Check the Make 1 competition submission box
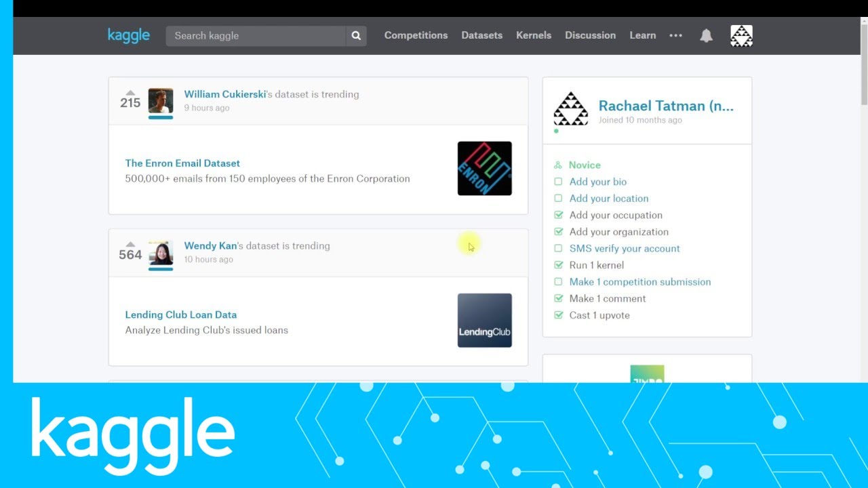Viewport: 868px width, 488px height. pyautogui.click(x=558, y=282)
